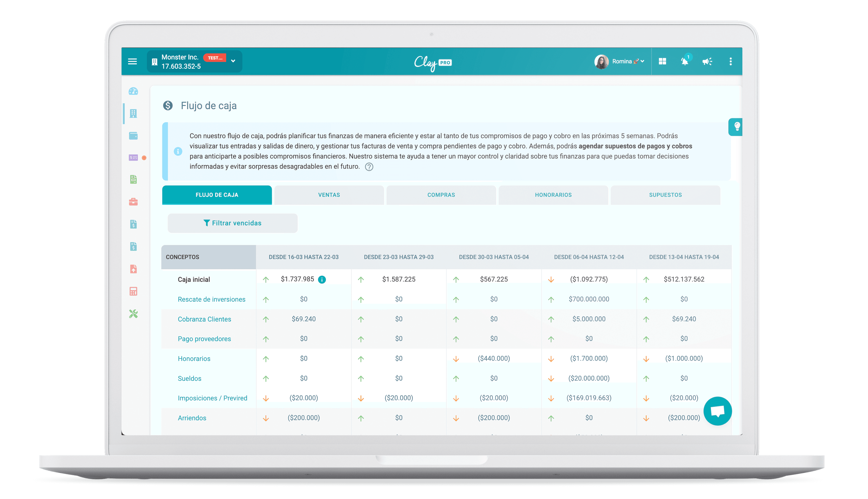This screenshot has height=499, width=868.
Task: Click the lightbulb tips button
Action: click(x=735, y=127)
